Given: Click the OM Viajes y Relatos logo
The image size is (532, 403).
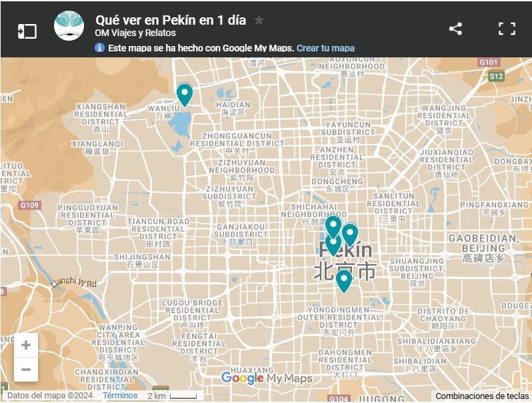Looking at the screenshot, I should [69, 25].
